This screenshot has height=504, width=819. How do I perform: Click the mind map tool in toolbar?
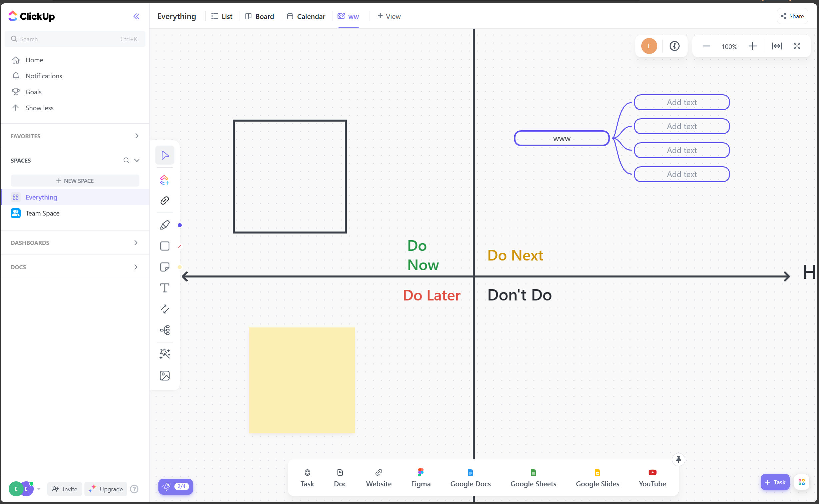click(165, 330)
